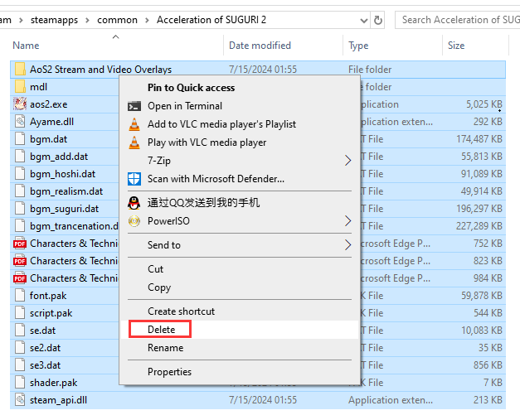The image size is (520, 420).
Task: Sort by the Name column header
Action: (26, 46)
